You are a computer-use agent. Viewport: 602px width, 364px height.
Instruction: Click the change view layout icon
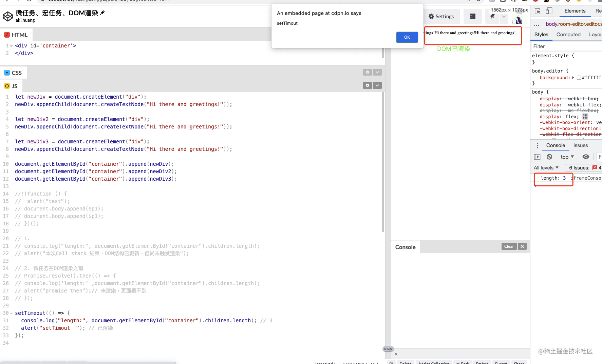[x=472, y=17]
